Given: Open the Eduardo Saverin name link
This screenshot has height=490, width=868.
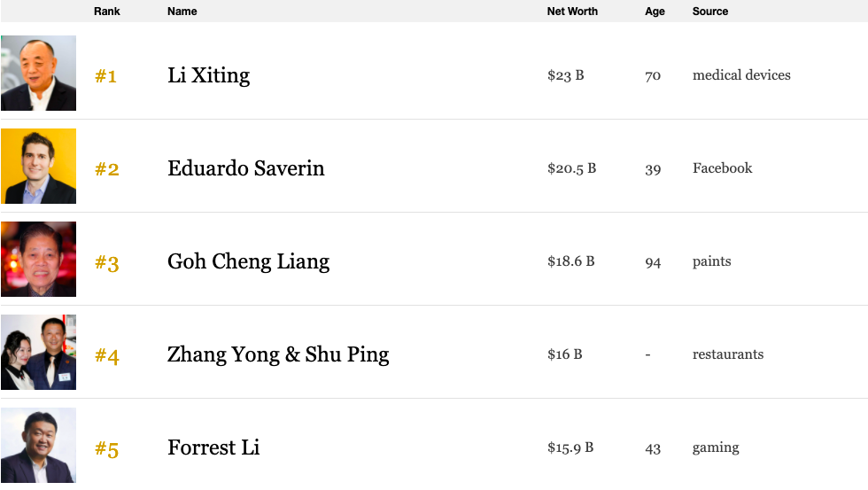Looking at the screenshot, I should [245, 168].
